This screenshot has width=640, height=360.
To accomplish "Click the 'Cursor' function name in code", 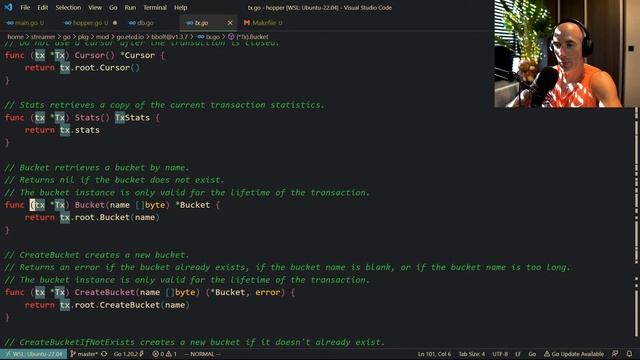I will coord(89,55).
